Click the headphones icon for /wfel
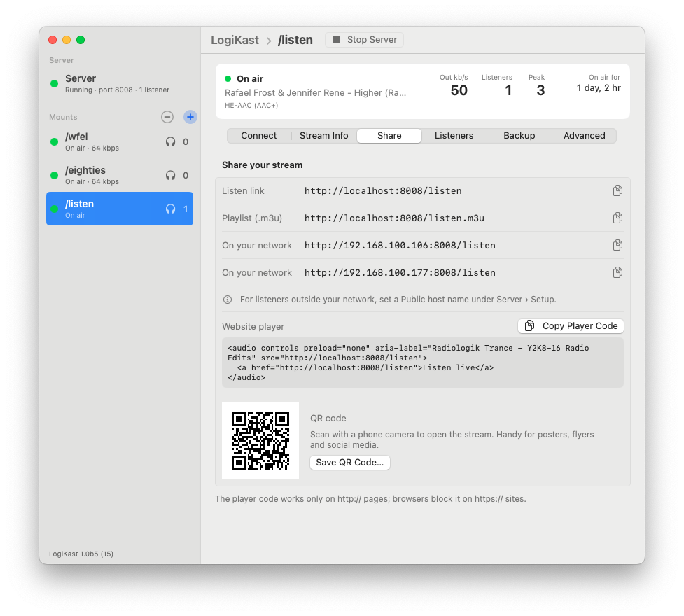 coord(171,142)
